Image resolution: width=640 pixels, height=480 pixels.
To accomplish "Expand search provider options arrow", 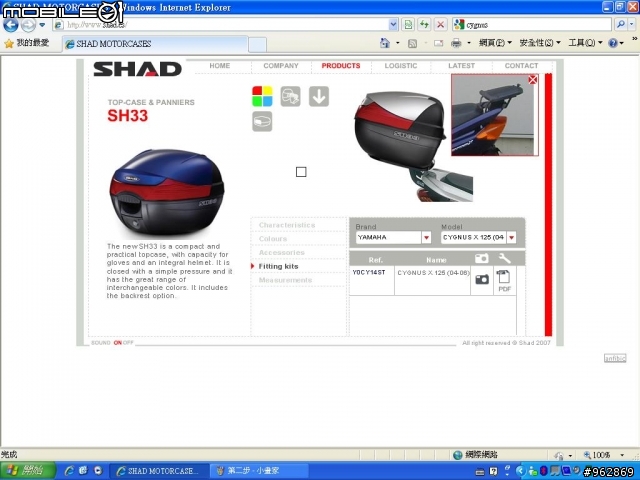I will [x=632, y=24].
